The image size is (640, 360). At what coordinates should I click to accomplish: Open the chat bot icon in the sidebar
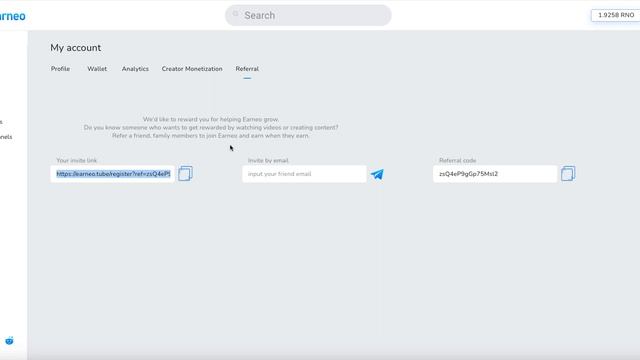9,340
